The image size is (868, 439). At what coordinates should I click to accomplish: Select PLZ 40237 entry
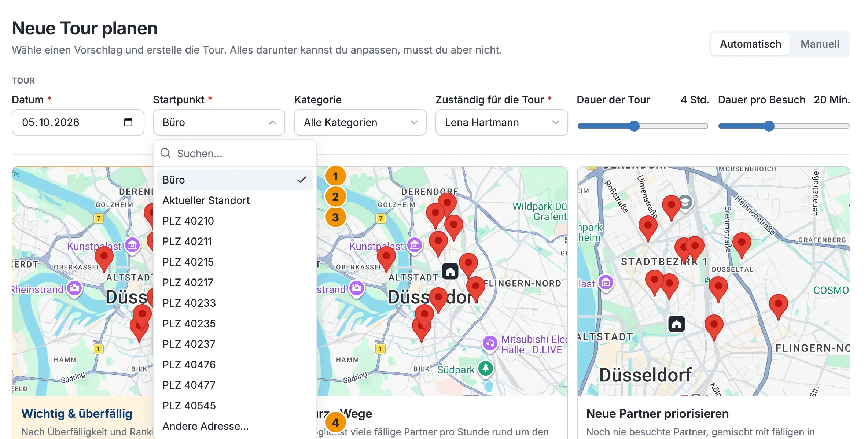[x=235, y=344]
